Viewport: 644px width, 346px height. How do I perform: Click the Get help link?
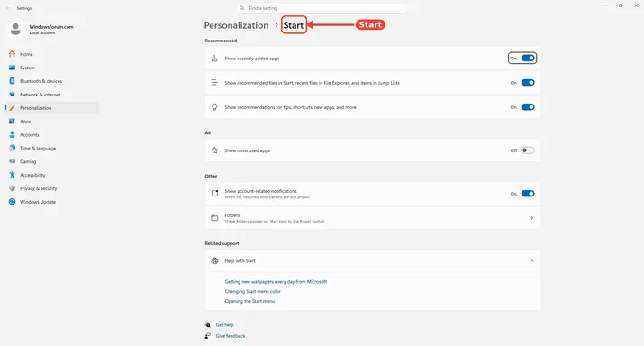point(224,324)
